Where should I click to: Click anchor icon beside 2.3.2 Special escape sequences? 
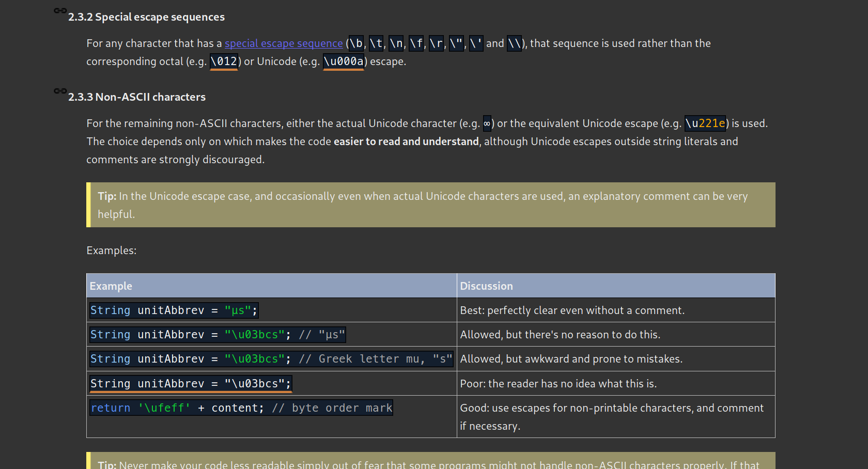(60, 11)
